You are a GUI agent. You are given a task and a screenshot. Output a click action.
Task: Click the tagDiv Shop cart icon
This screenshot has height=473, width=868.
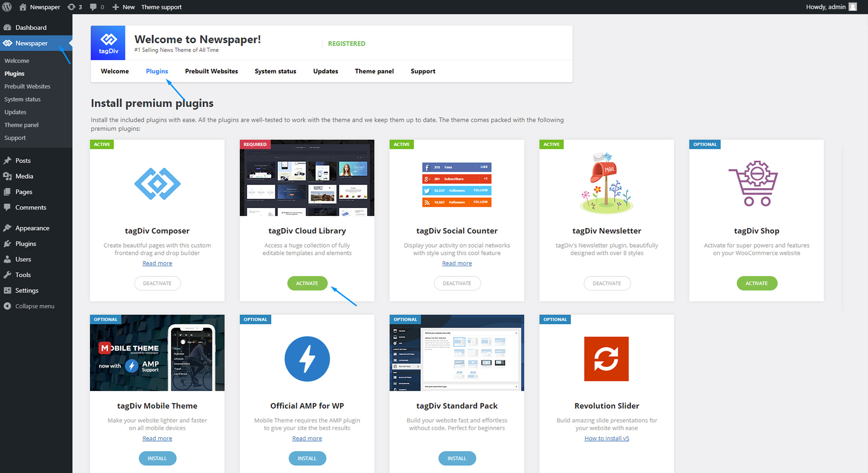[x=753, y=183]
